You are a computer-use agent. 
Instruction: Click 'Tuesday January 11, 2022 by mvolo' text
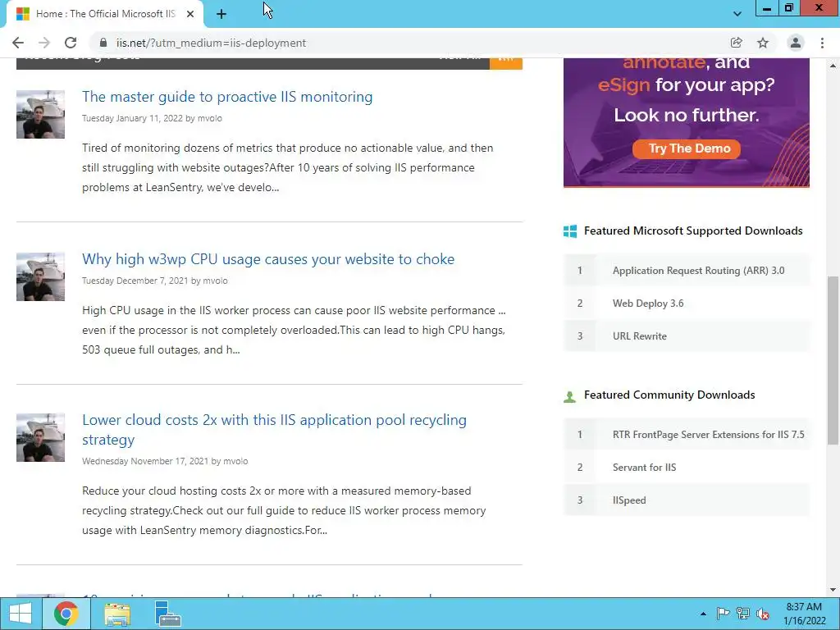coord(152,118)
